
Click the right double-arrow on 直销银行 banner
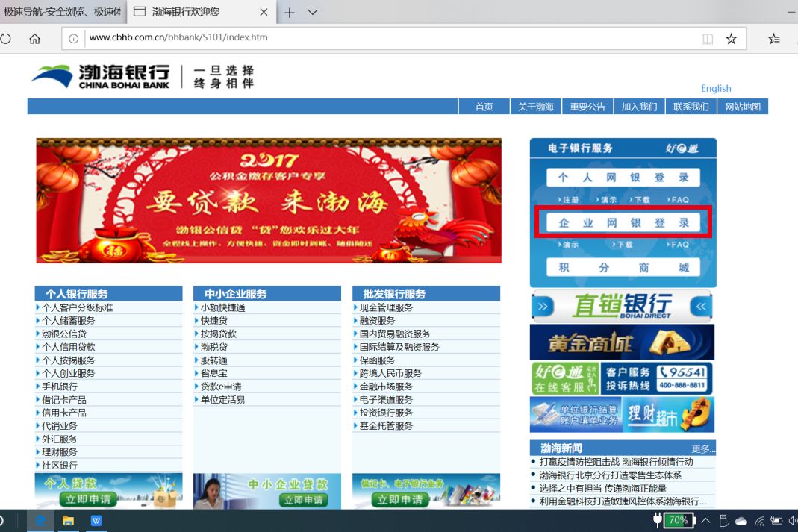[x=543, y=307]
